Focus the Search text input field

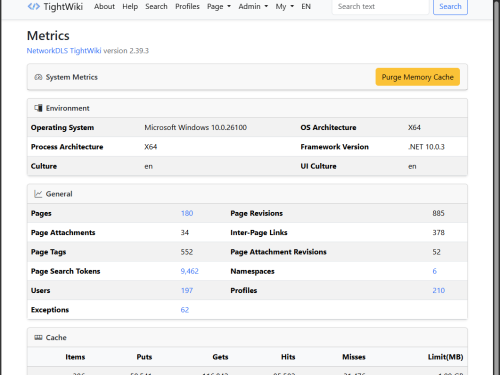380,6
